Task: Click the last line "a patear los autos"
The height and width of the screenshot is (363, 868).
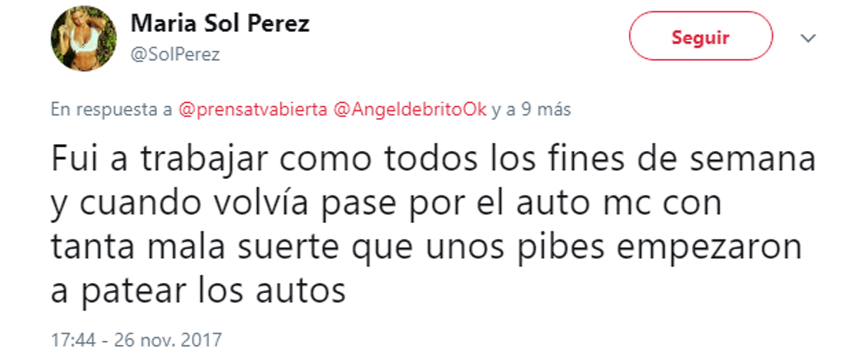Action: [x=198, y=291]
